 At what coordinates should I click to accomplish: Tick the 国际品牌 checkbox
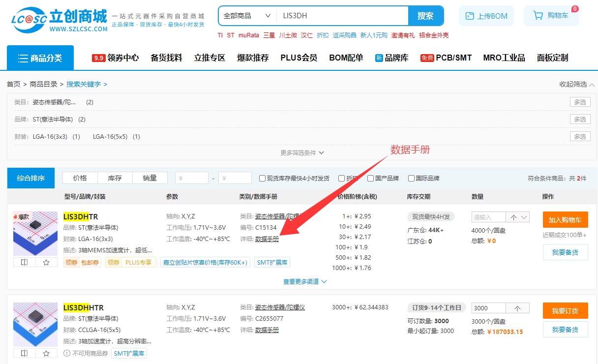pyautogui.click(x=411, y=179)
